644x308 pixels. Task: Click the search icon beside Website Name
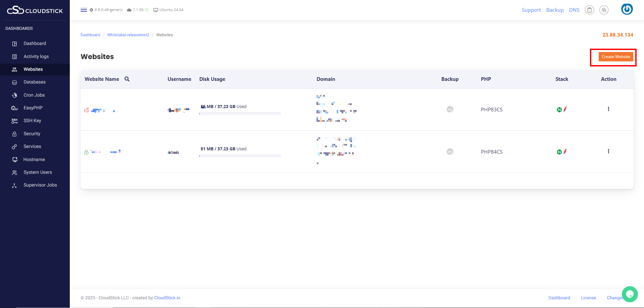pos(127,79)
